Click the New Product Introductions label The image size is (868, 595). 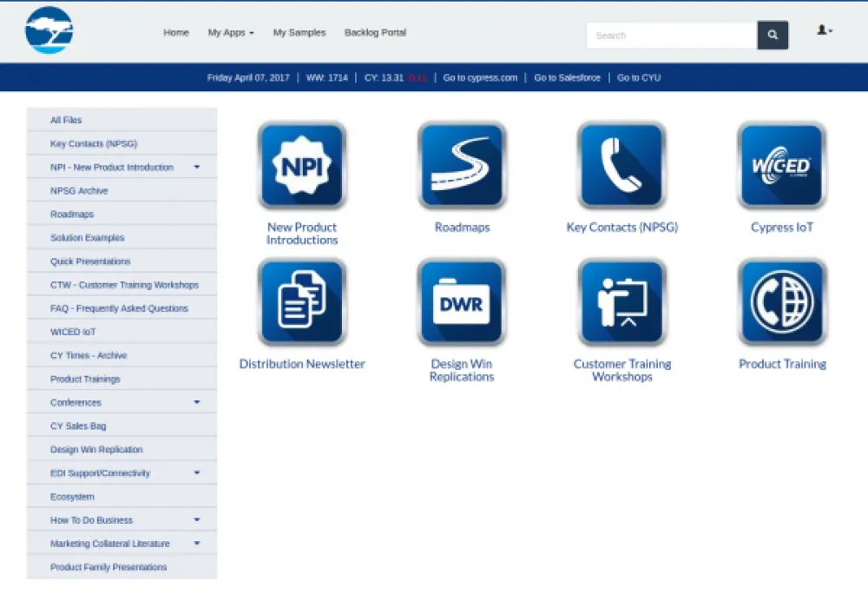coord(302,234)
